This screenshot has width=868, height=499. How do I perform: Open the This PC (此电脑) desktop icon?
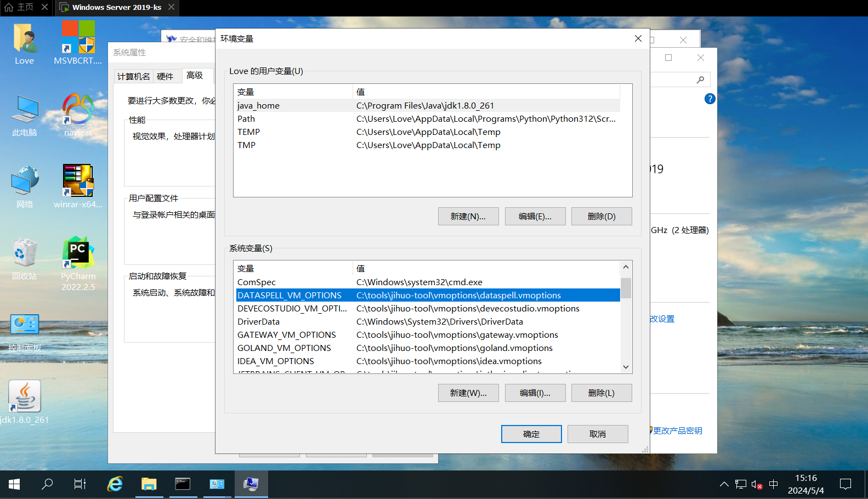click(x=25, y=115)
